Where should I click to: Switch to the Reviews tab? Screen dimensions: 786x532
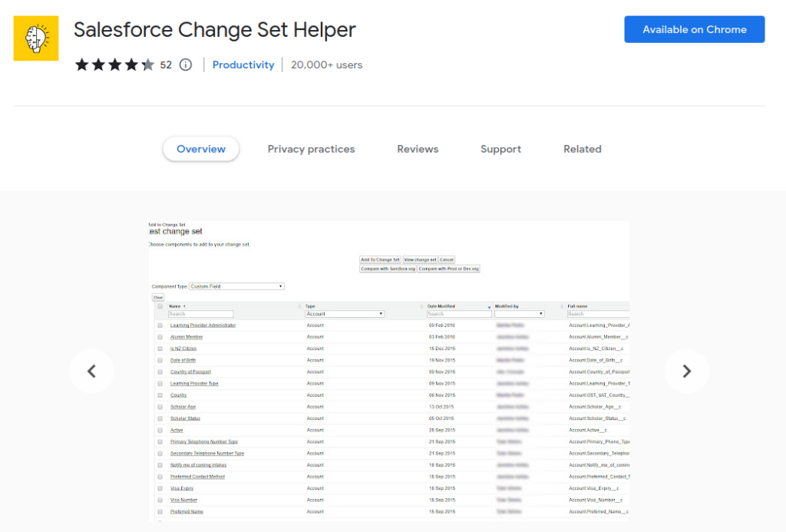click(418, 149)
